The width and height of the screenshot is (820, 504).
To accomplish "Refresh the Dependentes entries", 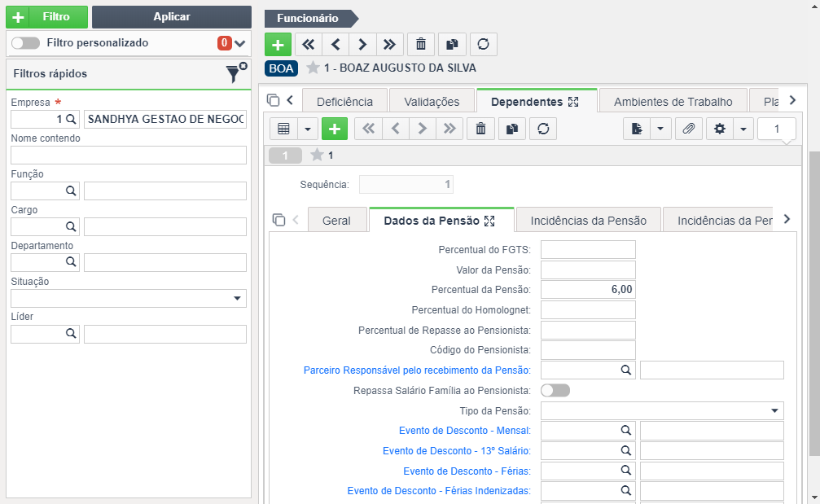I will pos(543,129).
